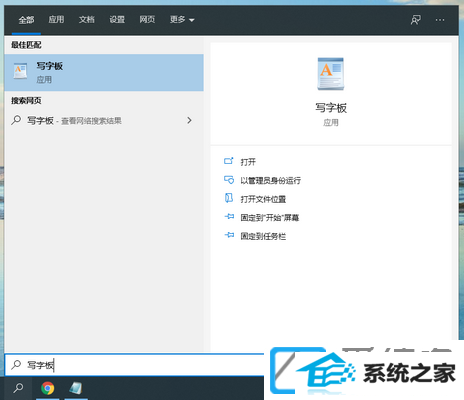
Task: Select the 设置 filter tab
Action: (117, 20)
